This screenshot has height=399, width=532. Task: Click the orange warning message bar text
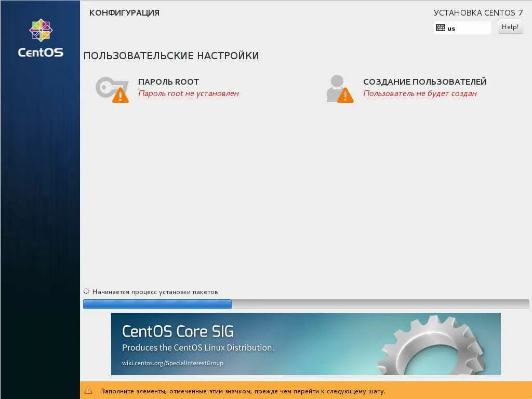tap(243, 391)
